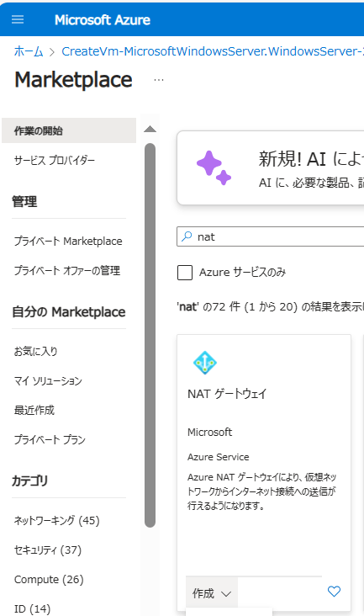Filter by ネットワーキング (45) category
The width and height of the screenshot is (364, 616).
click(x=57, y=521)
